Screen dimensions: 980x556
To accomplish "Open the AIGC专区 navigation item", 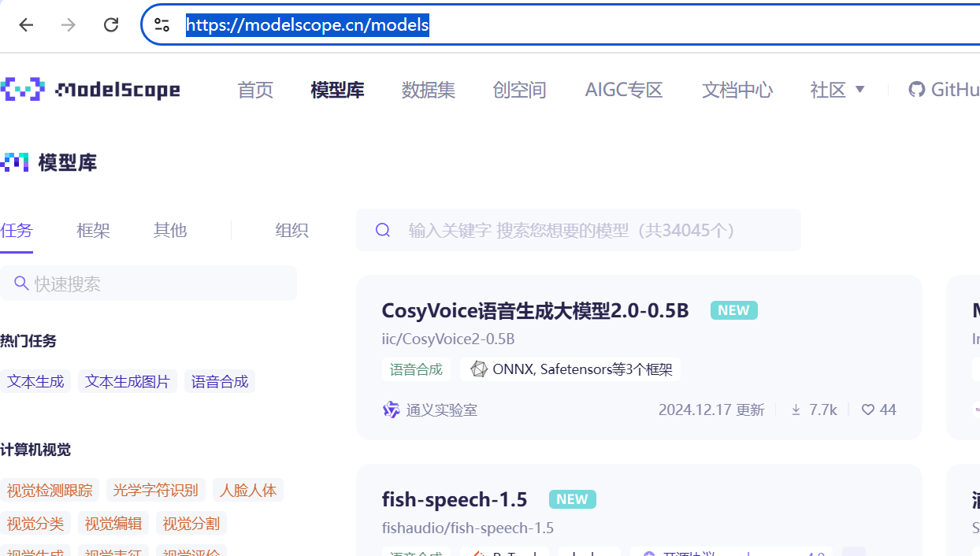I will click(624, 90).
